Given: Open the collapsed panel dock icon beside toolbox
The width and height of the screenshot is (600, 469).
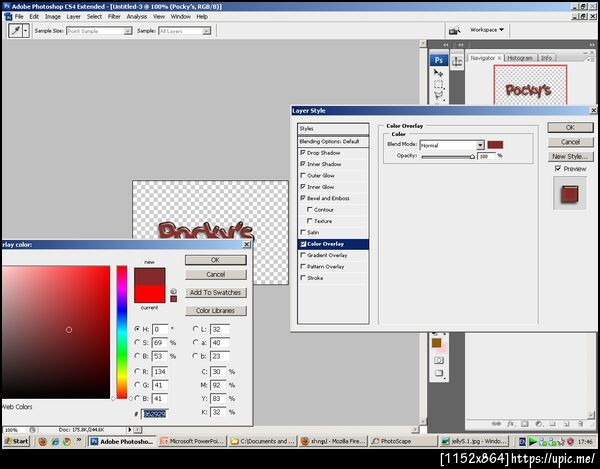Looking at the screenshot, I should pos(457,61).
